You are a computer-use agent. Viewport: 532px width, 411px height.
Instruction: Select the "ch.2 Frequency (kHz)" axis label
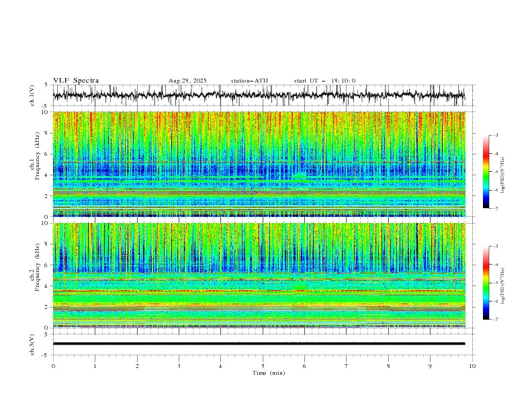coord(35,267)
